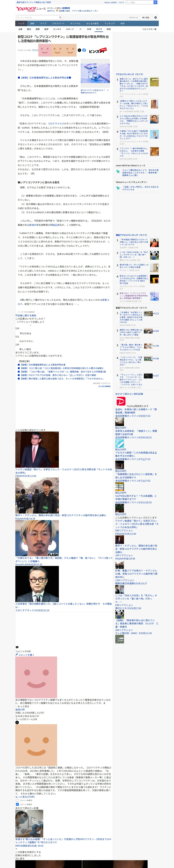Image resolution: width=174 pixels, height=868 pixels.
Task: Click the PayPay logo icon
Action: (121, 401)
